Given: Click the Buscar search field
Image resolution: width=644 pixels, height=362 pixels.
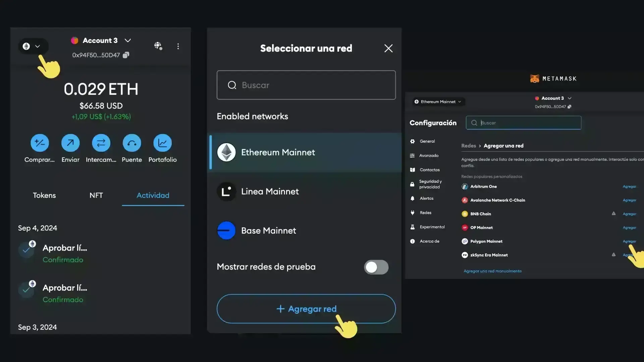Looking at the screenshot, I should pos(306,85).
